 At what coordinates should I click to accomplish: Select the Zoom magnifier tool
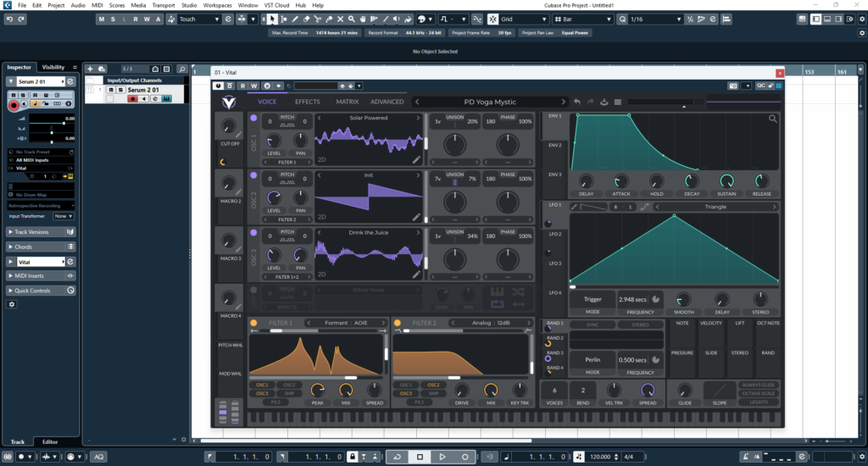(x=351, y=19)
